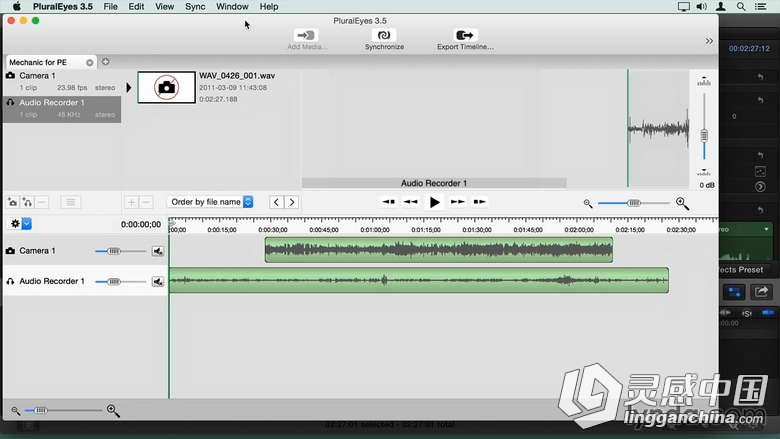780x439 pixels.
Task: Click the add camera track icon
Action: pos(12,202)
